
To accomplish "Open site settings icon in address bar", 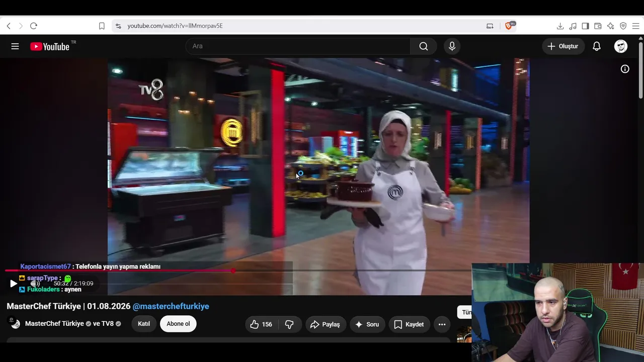I will [x=118, y=26].
